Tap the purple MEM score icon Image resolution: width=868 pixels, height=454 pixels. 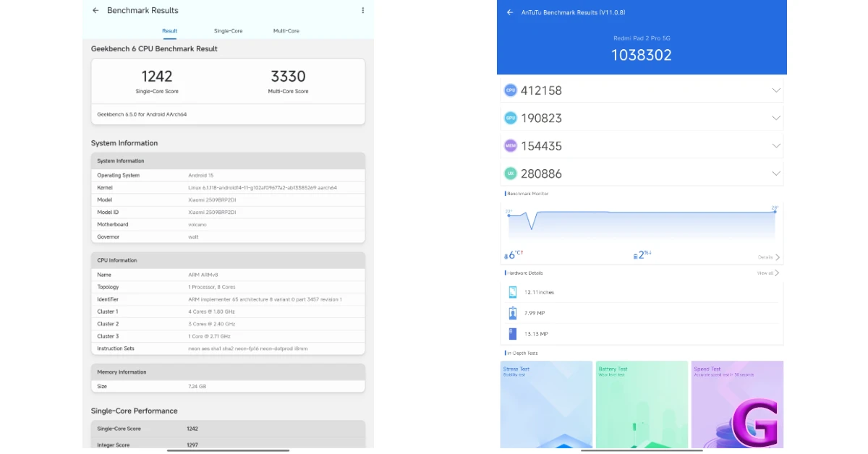511,145
